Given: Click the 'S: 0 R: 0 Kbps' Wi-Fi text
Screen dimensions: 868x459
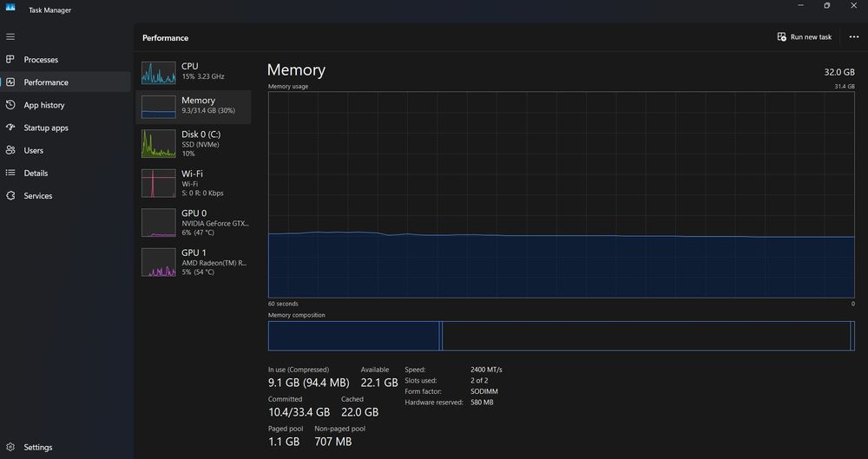Looking at the screenshot, I should tap(202, 193).
